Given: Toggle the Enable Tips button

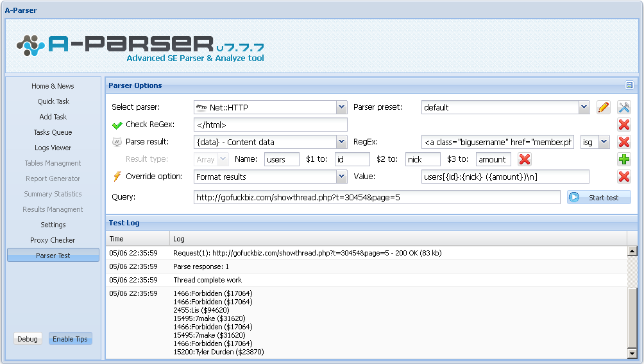Looking at the screenshot, I should tap(70, 339).
